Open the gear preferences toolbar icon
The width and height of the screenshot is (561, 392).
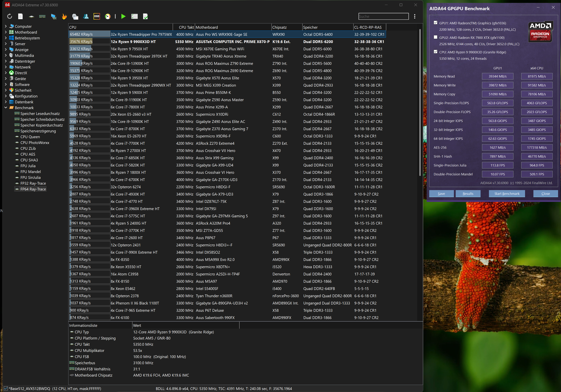click(x=75, y=17)
